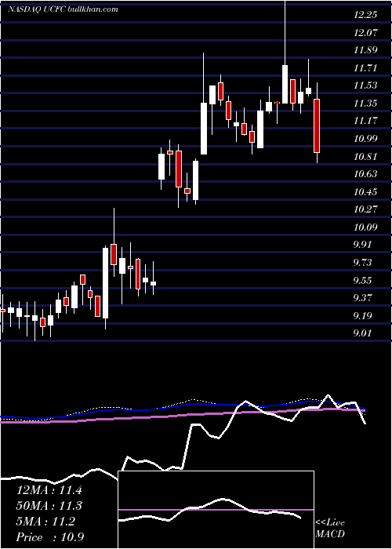
Task: Click the 12MA : 11.4 readout
Action: 49,490
